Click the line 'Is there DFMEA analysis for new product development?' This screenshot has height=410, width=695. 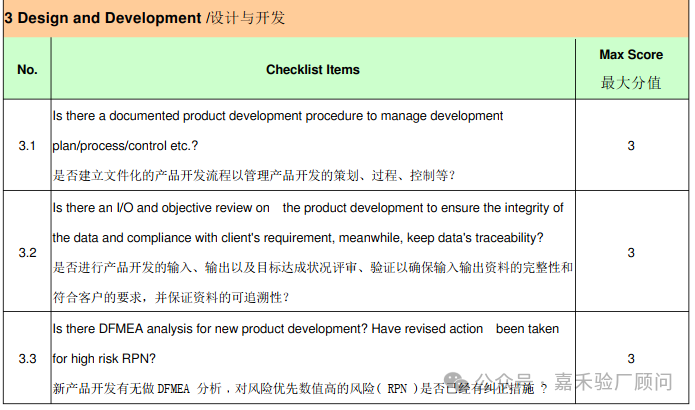pyautogui.click(x=305, y=329)
